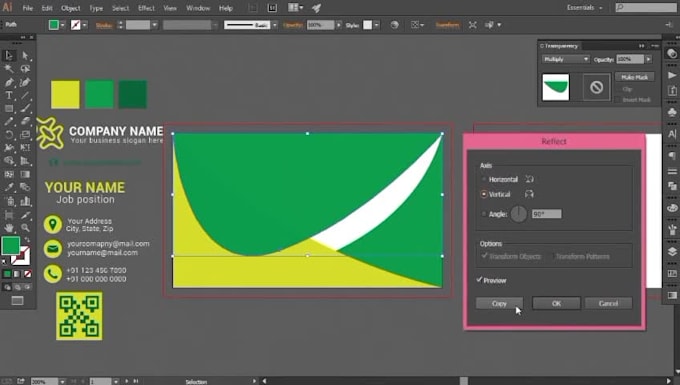The width and height of the screenshot is (680, 385).
Task: Expand the Transparency opacity arrow
Action: point(649,59)
